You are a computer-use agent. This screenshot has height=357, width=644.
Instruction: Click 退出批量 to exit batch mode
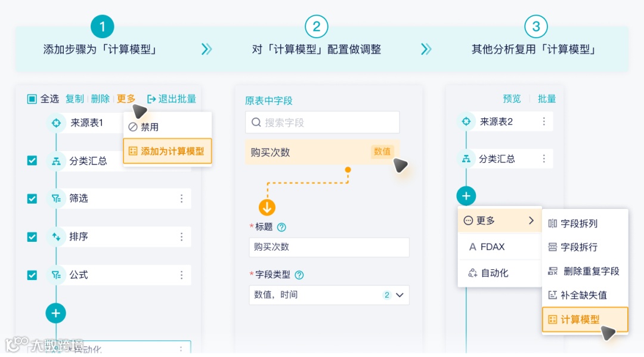coord(173,99)
